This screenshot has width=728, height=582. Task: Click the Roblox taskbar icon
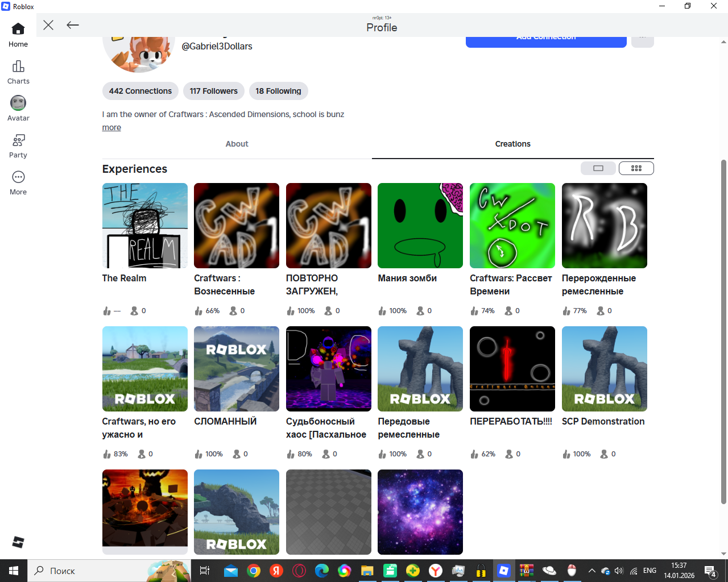tap(504, 571)
